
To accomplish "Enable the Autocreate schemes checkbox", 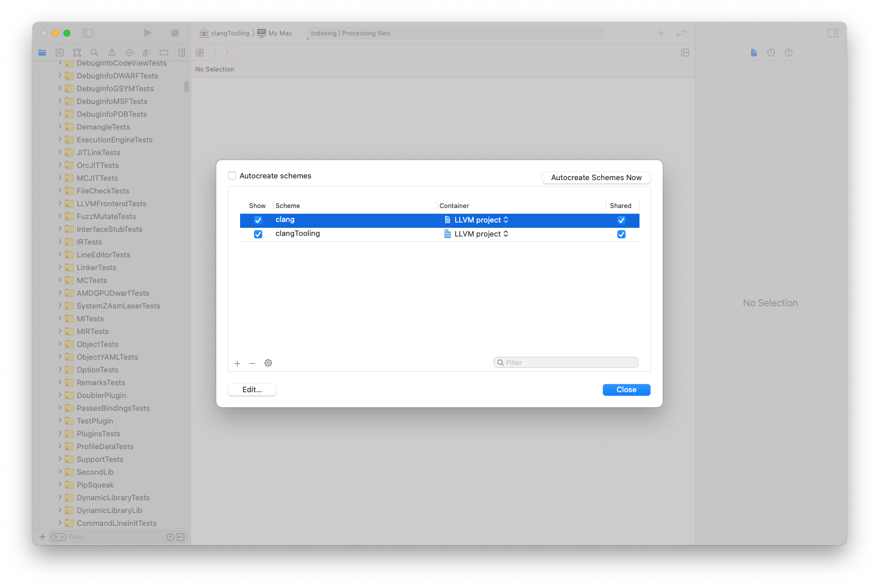I will click(232, 175).
